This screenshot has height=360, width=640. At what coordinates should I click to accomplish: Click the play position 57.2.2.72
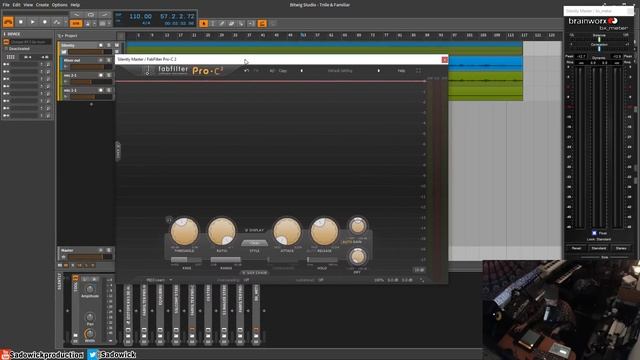(x=177, y=17)
